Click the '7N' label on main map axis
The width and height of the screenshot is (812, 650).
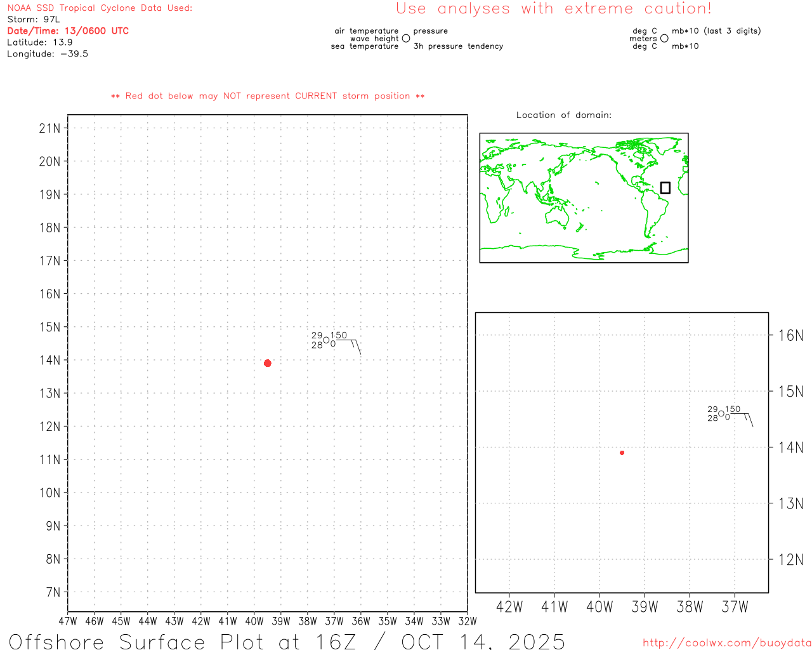(53, 592)
